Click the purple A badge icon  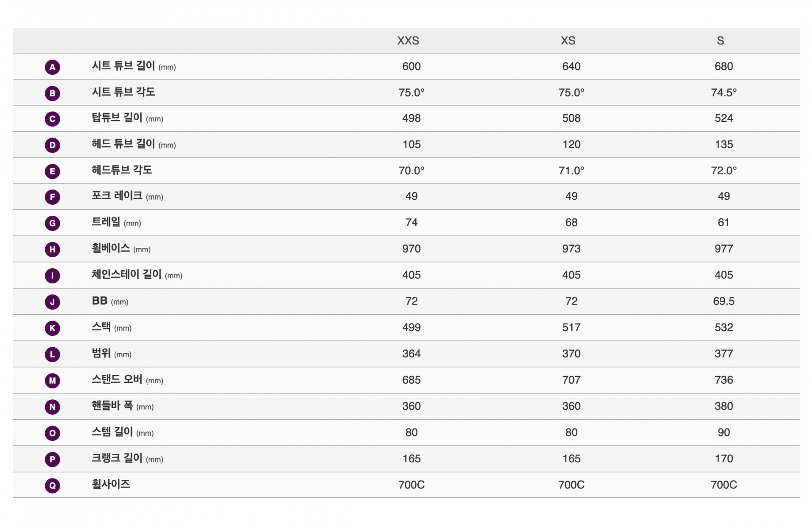point(52,67)
